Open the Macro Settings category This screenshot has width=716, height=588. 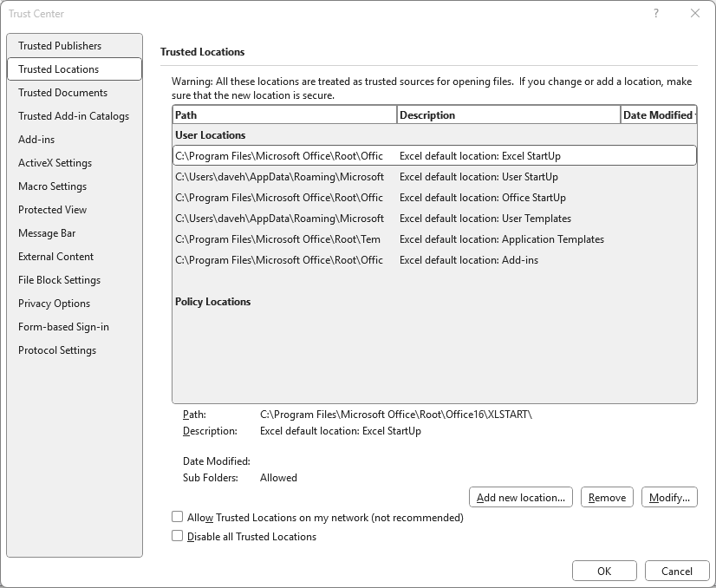point(51,186)
